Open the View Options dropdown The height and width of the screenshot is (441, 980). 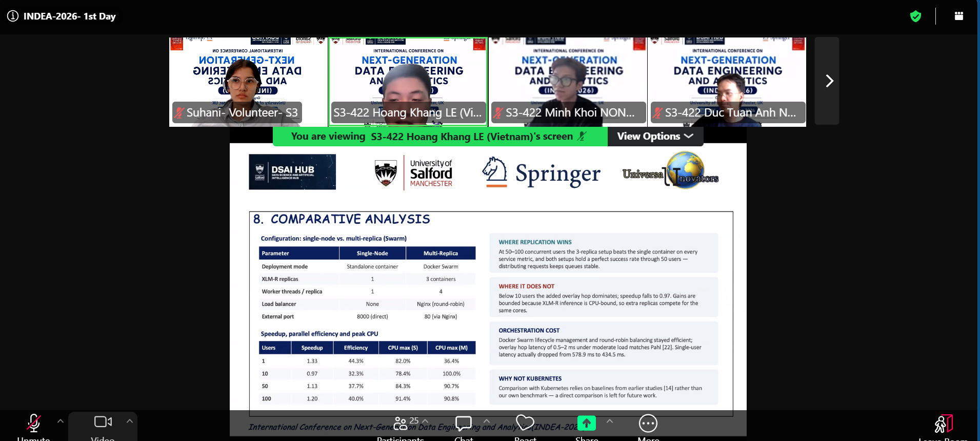tap(655, 137)
